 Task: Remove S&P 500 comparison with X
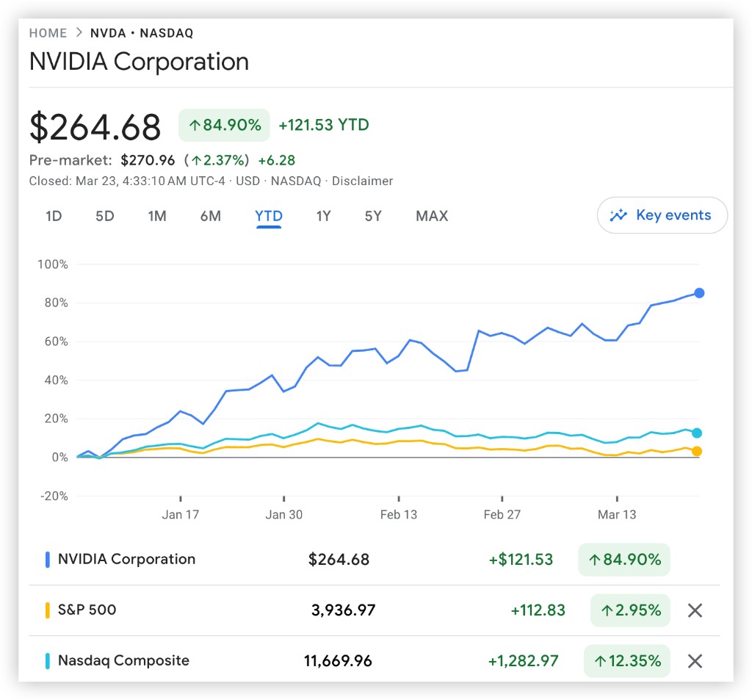coord(695,610)
